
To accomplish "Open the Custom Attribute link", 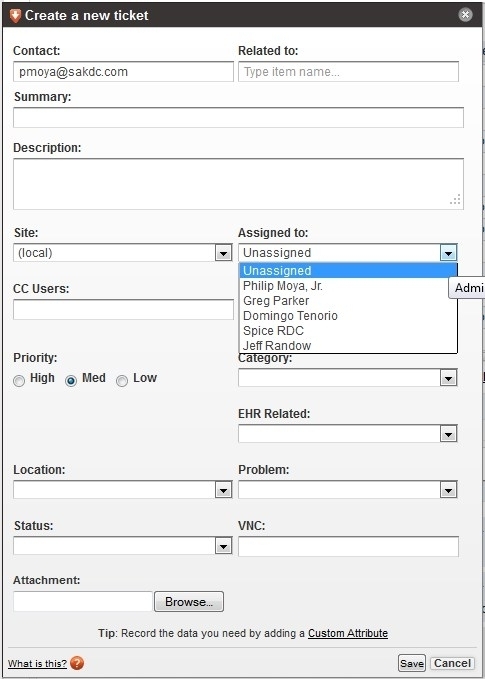I will coord(348,633).
